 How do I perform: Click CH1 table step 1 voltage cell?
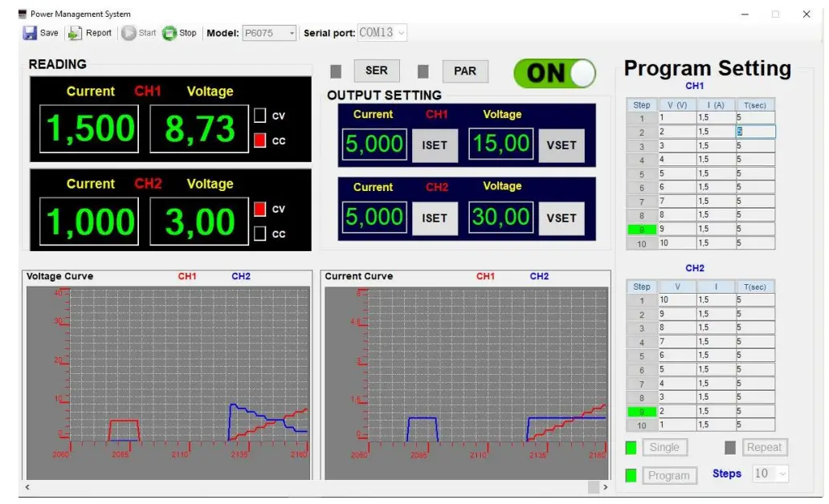point(677,118)
